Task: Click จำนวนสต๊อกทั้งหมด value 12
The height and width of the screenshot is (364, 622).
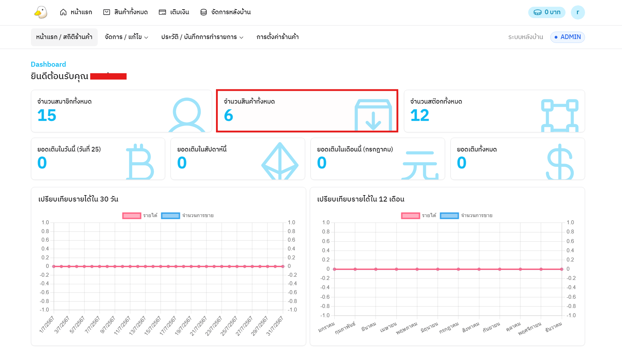Action: (x=420, y=115)
